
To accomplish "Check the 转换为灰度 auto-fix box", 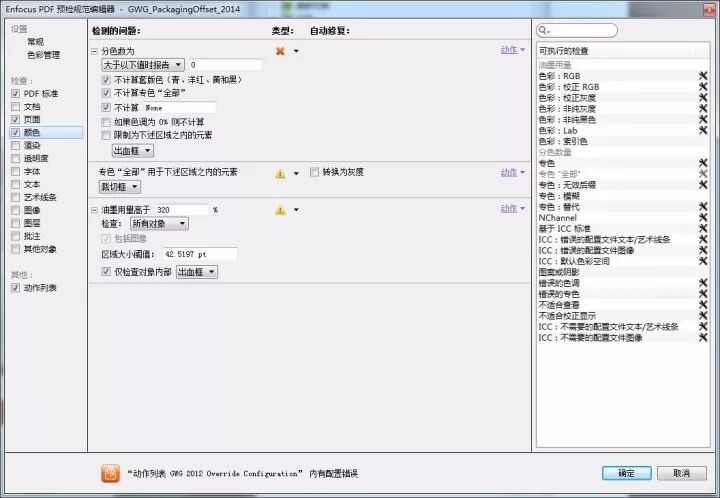I will (x=315, y=172).
